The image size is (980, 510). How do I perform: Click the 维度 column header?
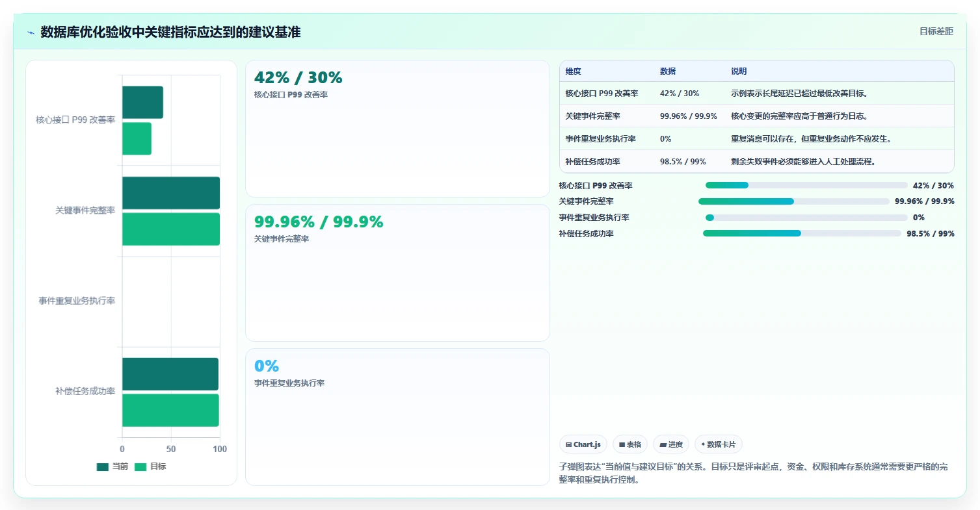[573, 71]
